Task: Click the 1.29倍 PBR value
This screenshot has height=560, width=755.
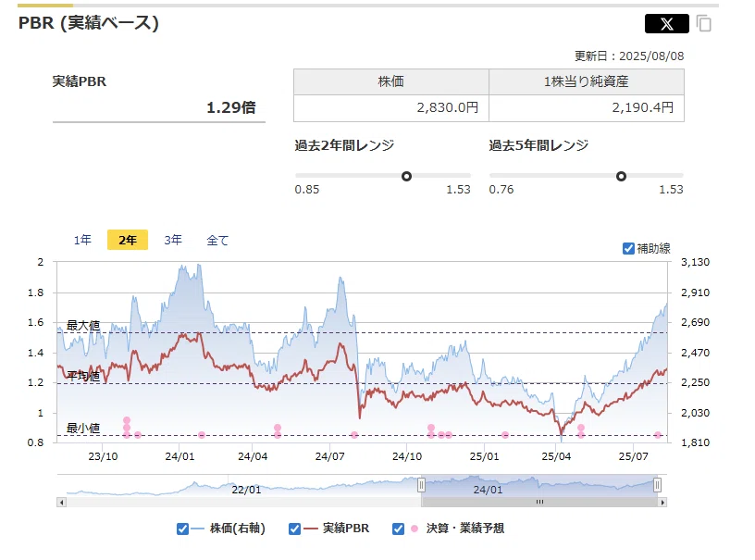Action: [x=231, y=107]
